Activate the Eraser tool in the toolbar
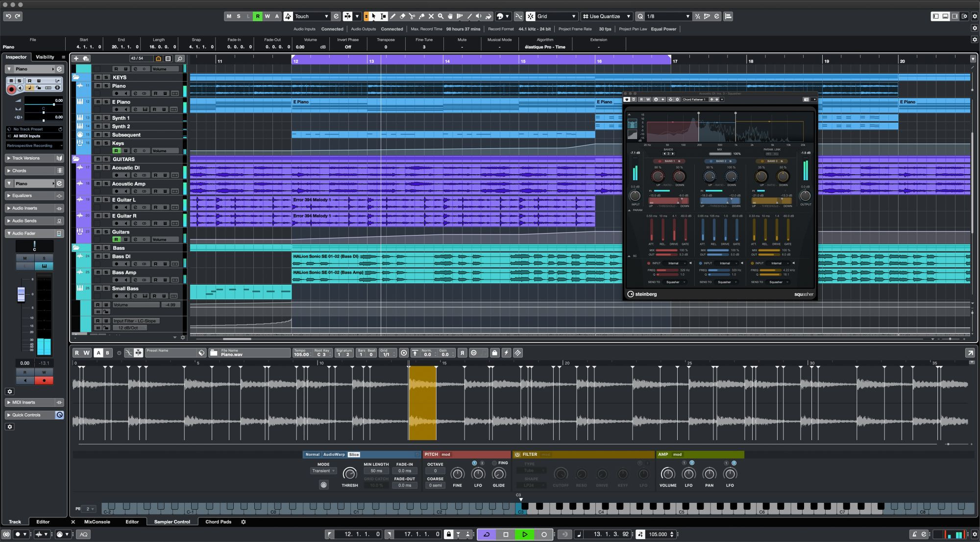The height and width of the screenshot is (542, 980). click(x=403, y=16)
